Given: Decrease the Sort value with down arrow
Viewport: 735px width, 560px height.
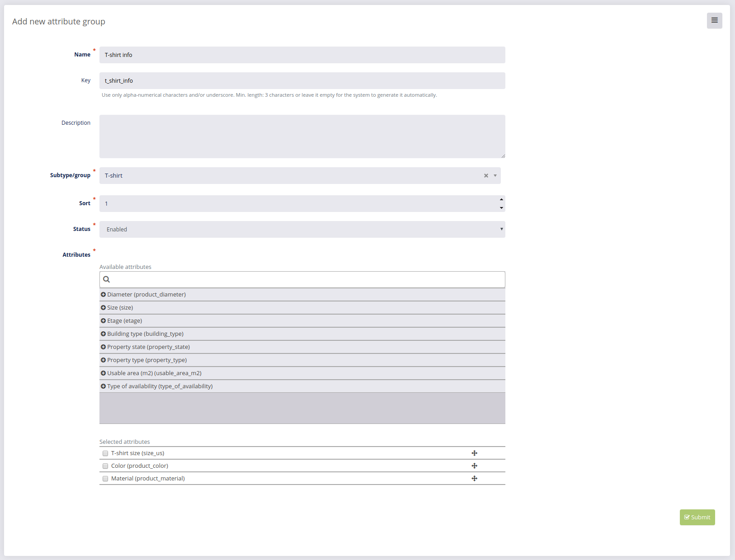Looking at the screenshot, I should tap(501, 208).
